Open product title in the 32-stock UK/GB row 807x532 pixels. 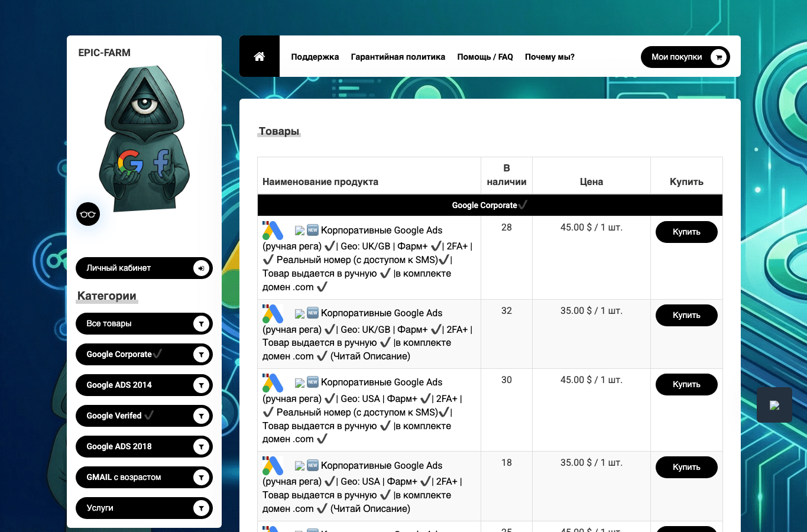[x=368, y=335]
